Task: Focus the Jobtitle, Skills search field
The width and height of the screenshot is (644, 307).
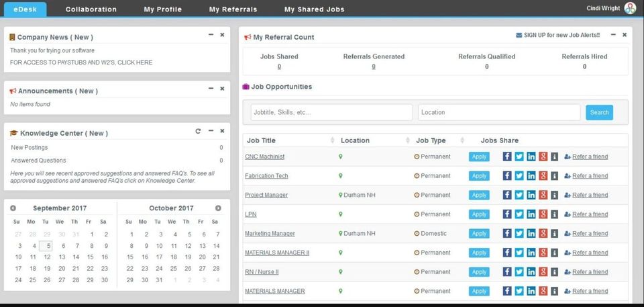Action: 331,112
